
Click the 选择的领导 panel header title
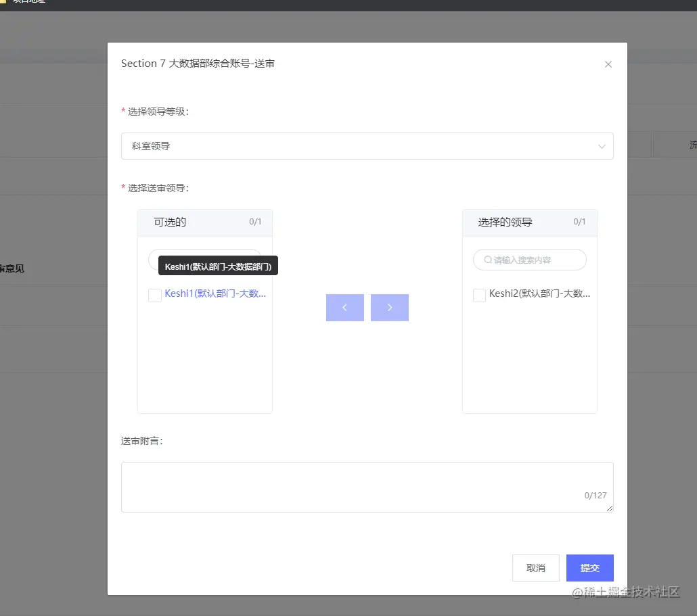coord(505,222)
